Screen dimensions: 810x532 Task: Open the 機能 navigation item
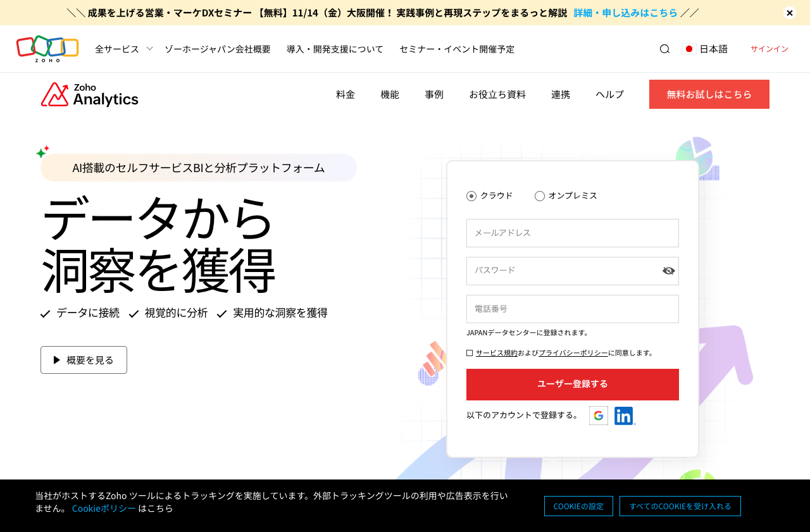coord(390,94)
